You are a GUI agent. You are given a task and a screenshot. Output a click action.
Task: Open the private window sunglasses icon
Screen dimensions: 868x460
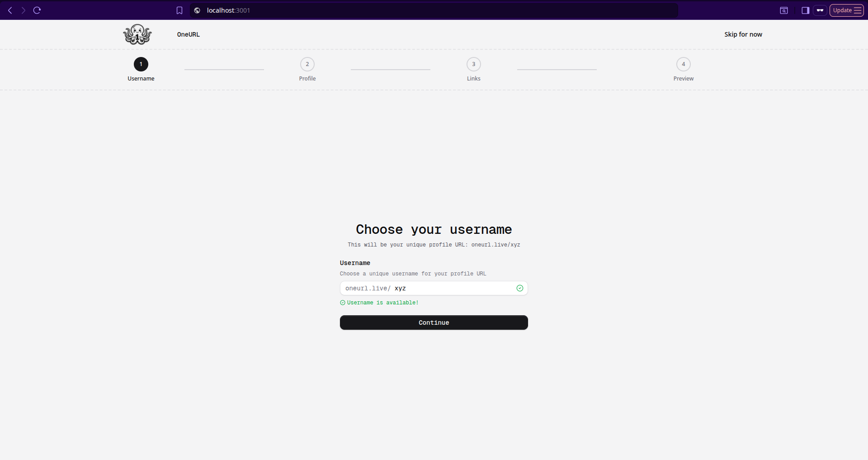tap(820, 10)
